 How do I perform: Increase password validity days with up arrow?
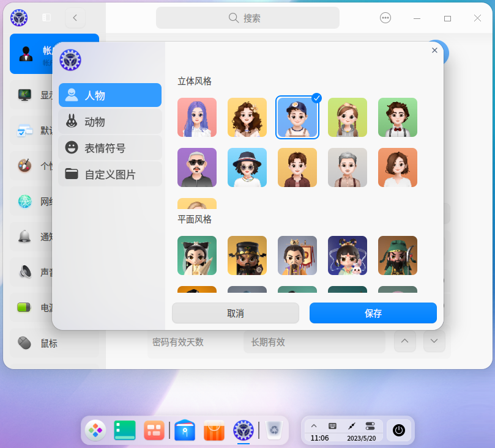tap(404, 341)
